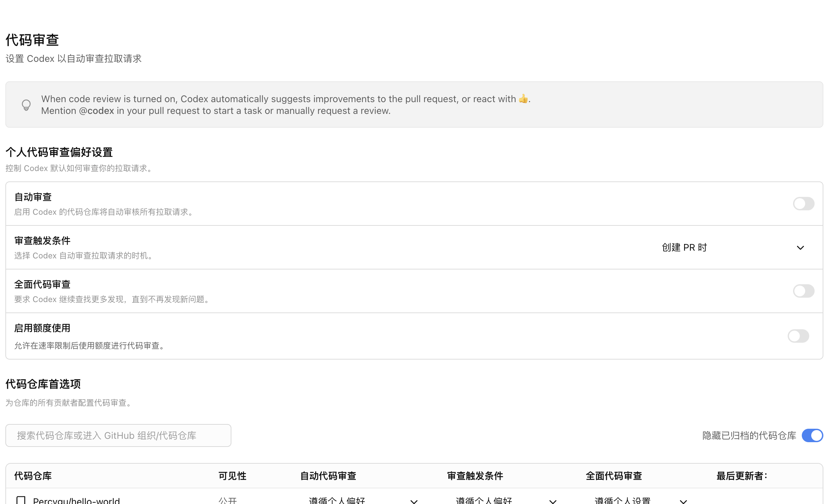The width and height of the screenshot is (824, 504).
Task: Click the 为仓库的所有贡献者配置代码审查 description
Action: 69,403
